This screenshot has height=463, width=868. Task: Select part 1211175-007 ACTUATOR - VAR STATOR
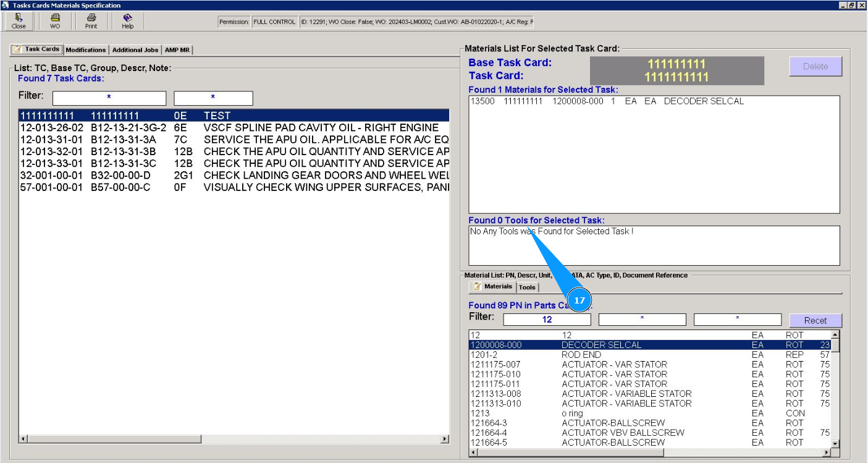click(x=650, y=365)
